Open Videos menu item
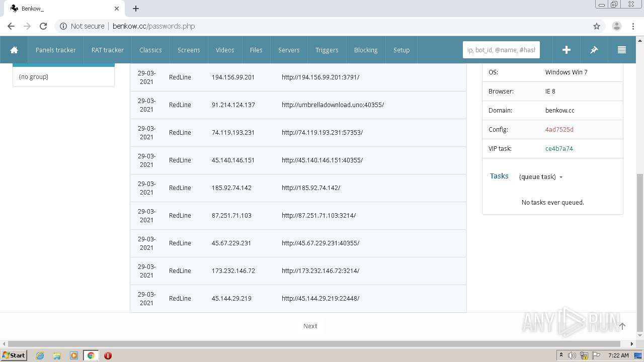Image resolution: width=644 pixels, height=362 pixels. (225, 50)
